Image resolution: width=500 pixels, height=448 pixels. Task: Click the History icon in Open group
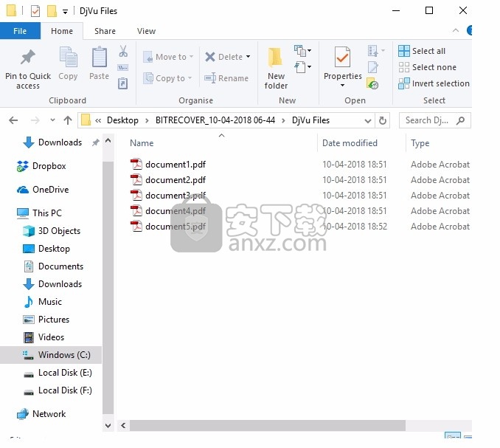tap(372, 83)
